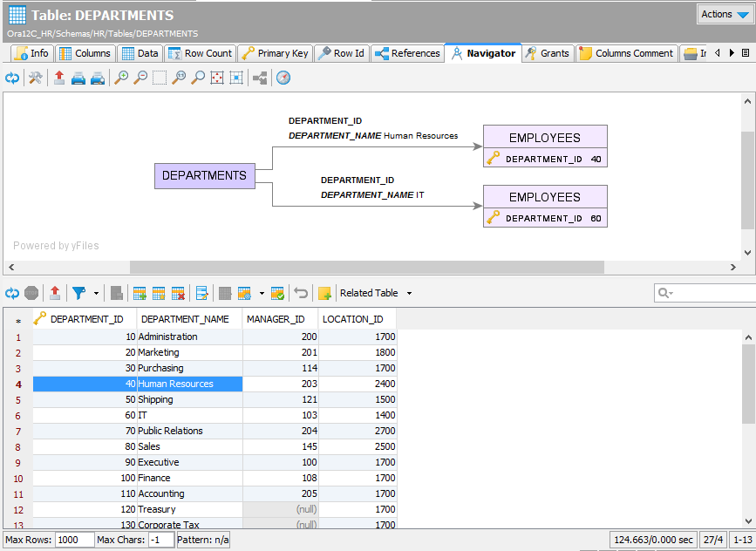Screen dimensions: 756x551
Task: Expand the filter options dropdown arrow
Action: click(96, 293)
